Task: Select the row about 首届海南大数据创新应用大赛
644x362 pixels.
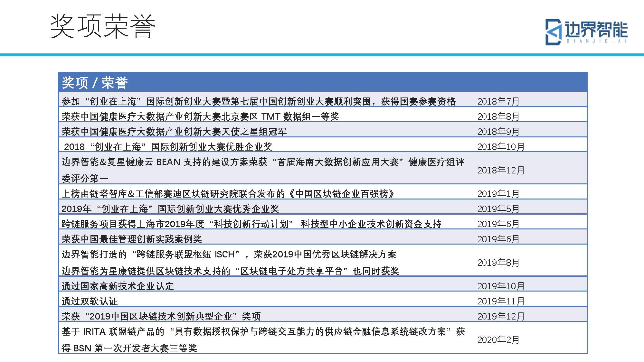Action: (x=323, y=168)
